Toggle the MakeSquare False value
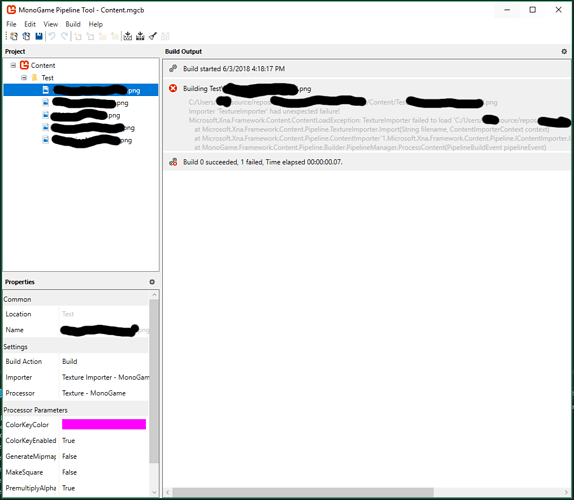This screenshot has height=500, width=574. [105, 472]
